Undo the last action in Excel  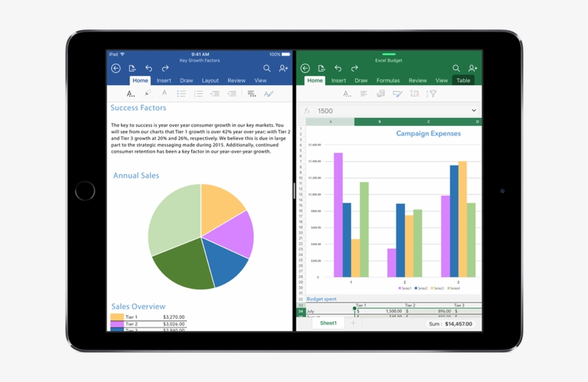click(x=338, y=68)
